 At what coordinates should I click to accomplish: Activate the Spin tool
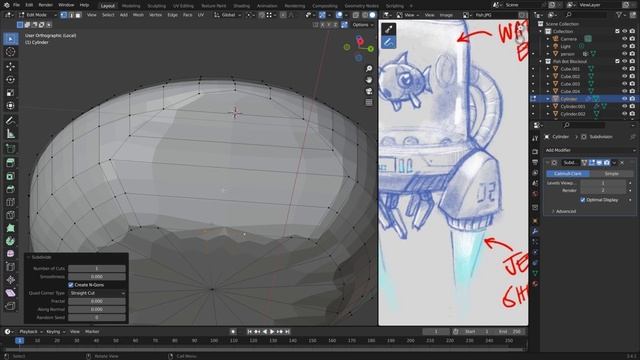(11, 241)
